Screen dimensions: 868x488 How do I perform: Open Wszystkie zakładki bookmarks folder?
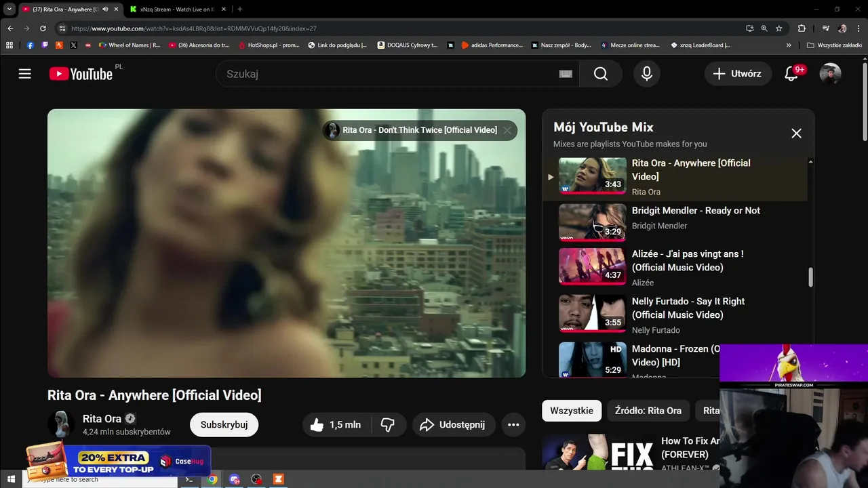pyautogui.click(x=833, y=45)
